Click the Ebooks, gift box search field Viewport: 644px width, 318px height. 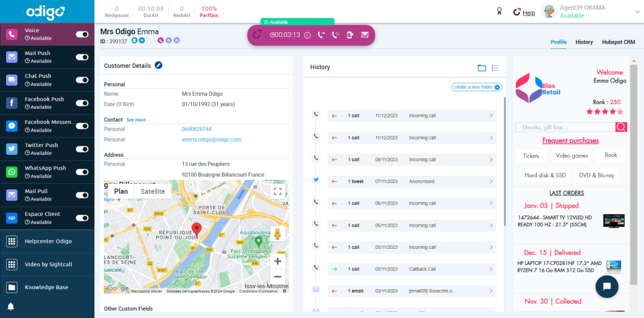click(x=565, y=127)
